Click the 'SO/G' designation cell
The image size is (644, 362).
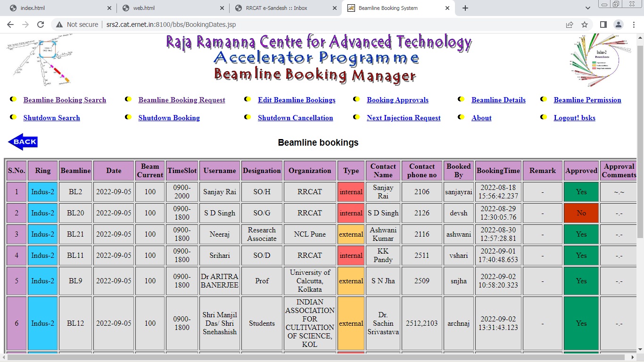(x=262, y=213)
